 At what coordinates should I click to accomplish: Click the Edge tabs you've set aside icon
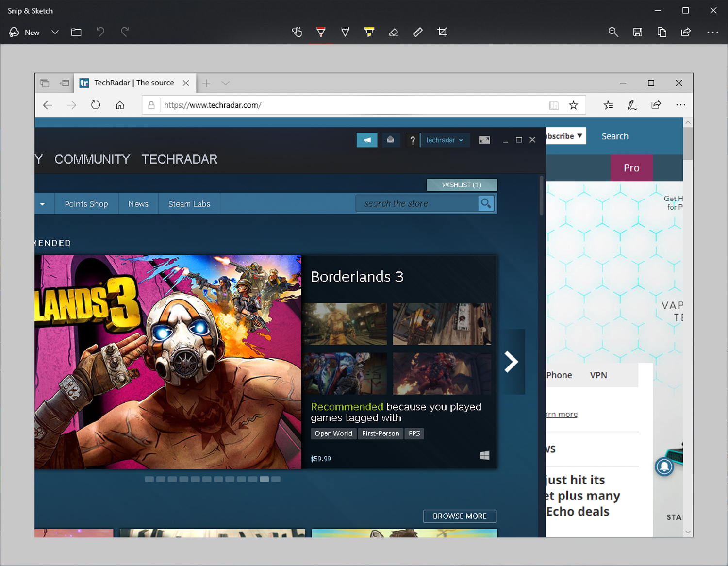[45, 83]
